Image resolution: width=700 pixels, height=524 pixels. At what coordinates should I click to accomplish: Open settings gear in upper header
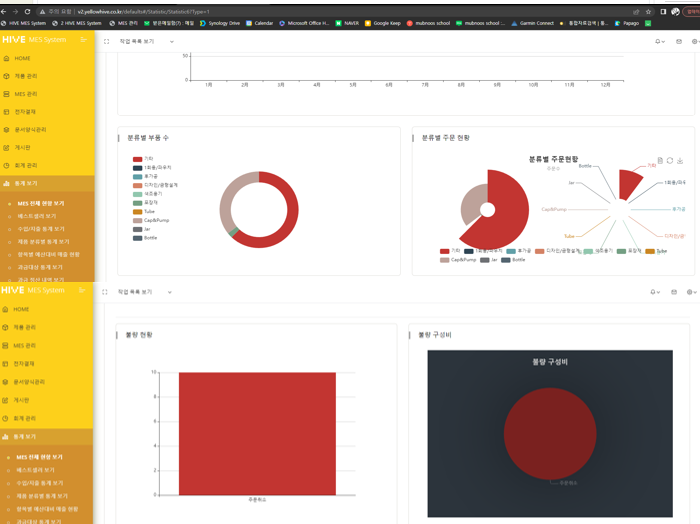pos(695,42)
